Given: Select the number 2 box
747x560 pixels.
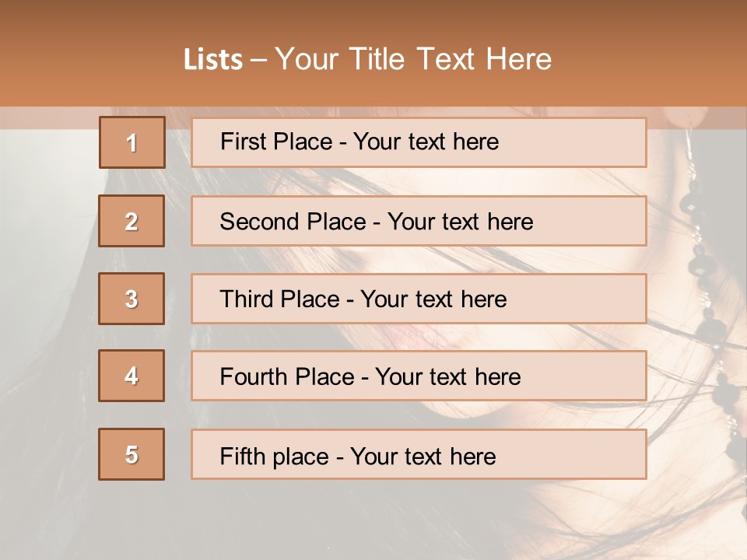Looking at the screenshot, I should tap(132, 221).
